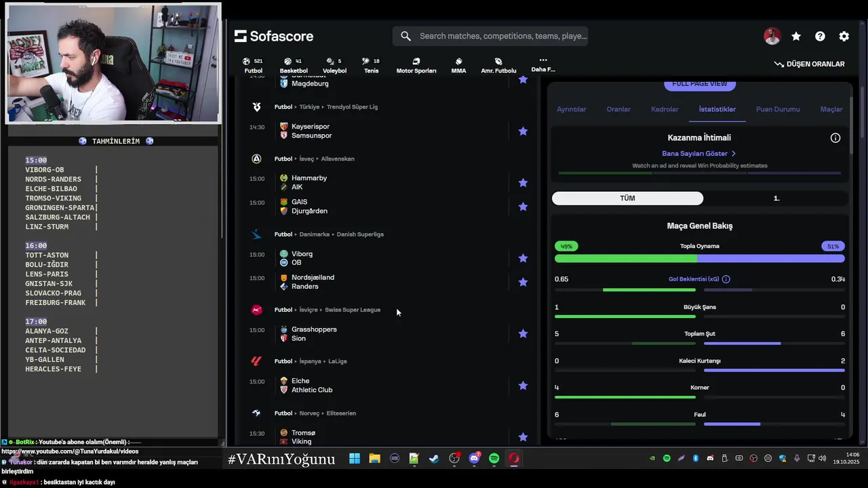
Task: Toggle favorite star for Nordsjælland–Randers
Action: (523, 282)
